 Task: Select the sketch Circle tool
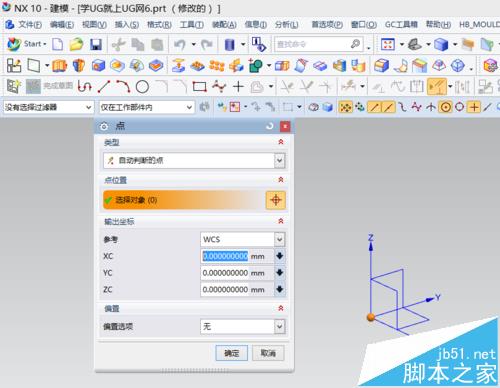point(142,87)
